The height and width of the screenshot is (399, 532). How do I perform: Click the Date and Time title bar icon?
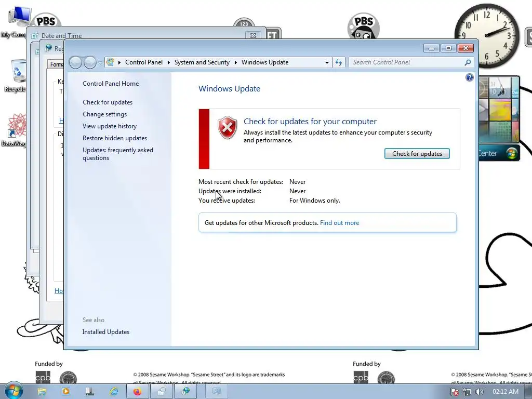(x=34, y=36)
